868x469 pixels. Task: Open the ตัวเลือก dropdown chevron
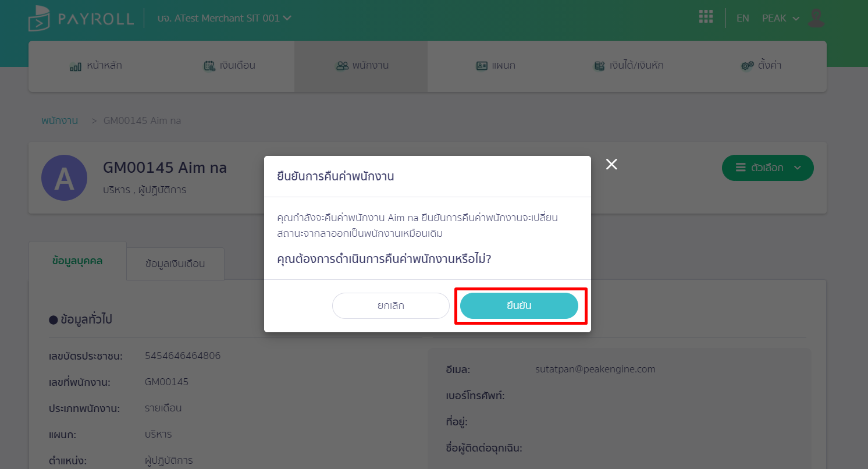tap(797, 168)
